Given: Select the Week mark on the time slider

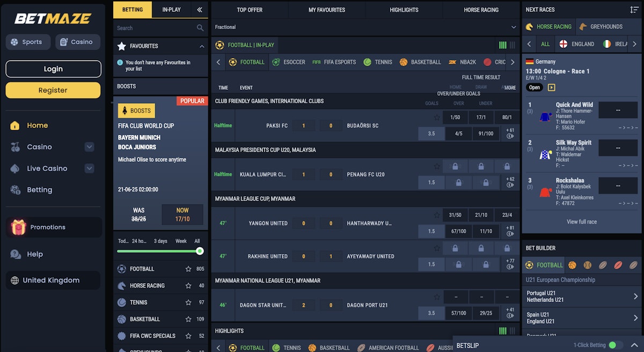Looking at the screenshot, I should pyautogui.click(x=181, y=241).
